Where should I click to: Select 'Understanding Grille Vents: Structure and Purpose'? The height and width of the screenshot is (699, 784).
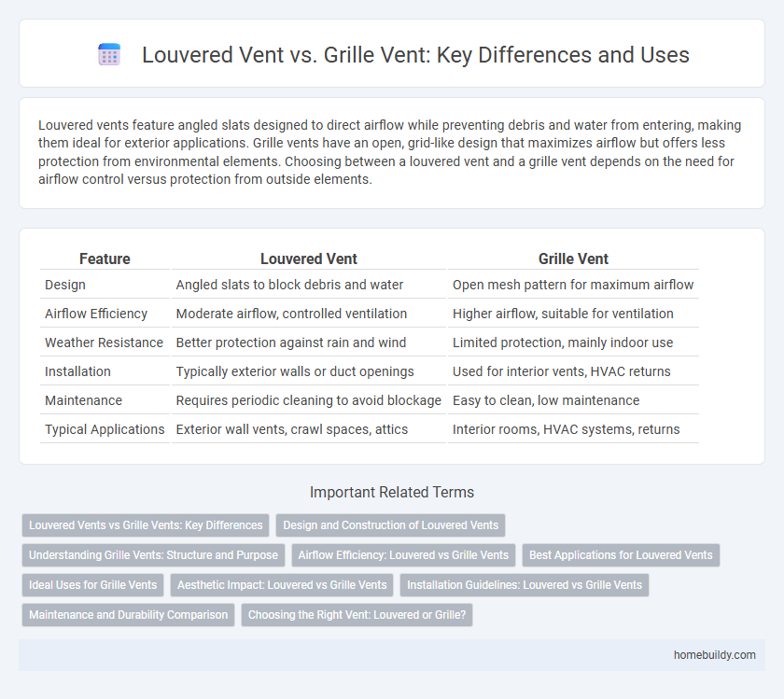tap(153, 555)
